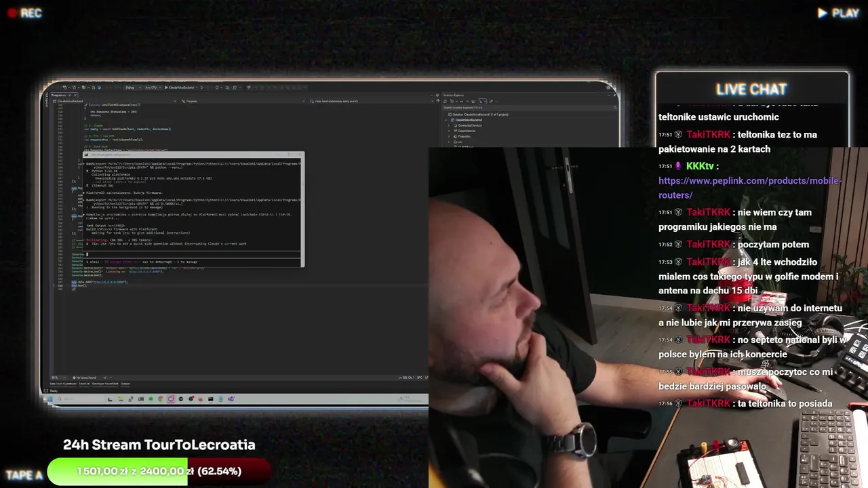
Task: Expand the Connected Services node
Action: point(449,125)
